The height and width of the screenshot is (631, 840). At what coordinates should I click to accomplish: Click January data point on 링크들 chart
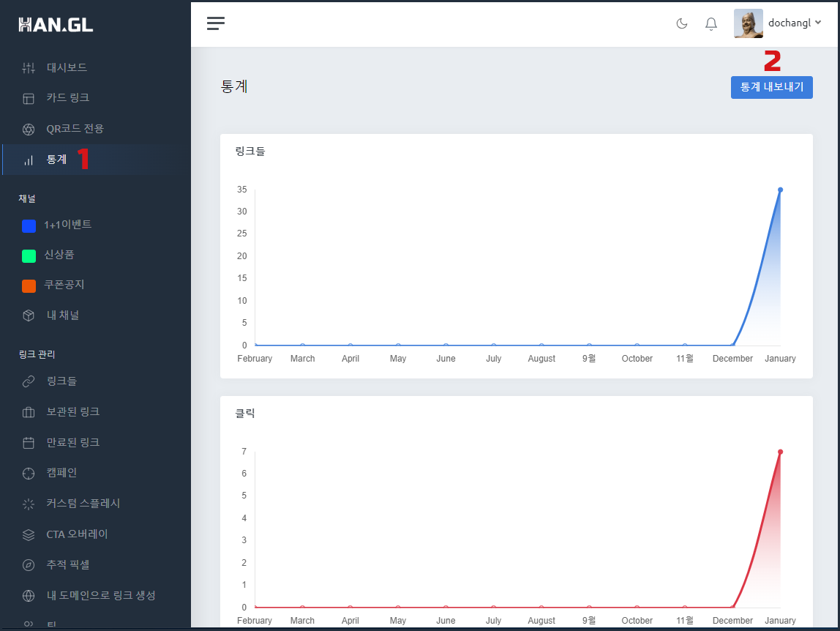click(780, 190)
